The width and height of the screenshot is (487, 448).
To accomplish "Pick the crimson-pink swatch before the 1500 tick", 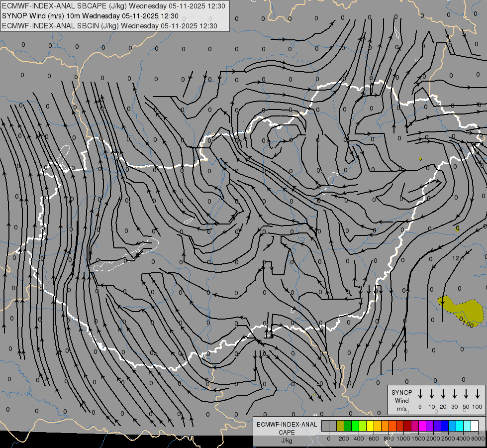I will tap(415, 426).
